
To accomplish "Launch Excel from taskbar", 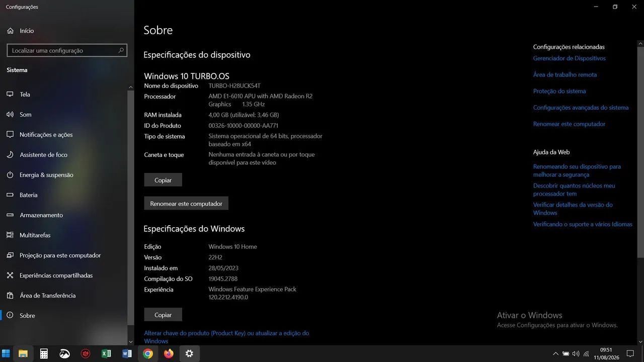I will coord(106,353).
